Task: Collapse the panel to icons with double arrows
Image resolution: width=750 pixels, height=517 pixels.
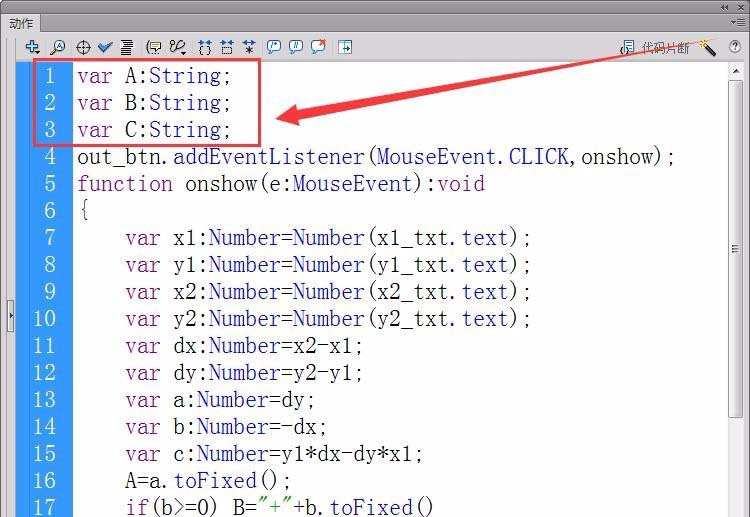Action: tap(725, 7)
